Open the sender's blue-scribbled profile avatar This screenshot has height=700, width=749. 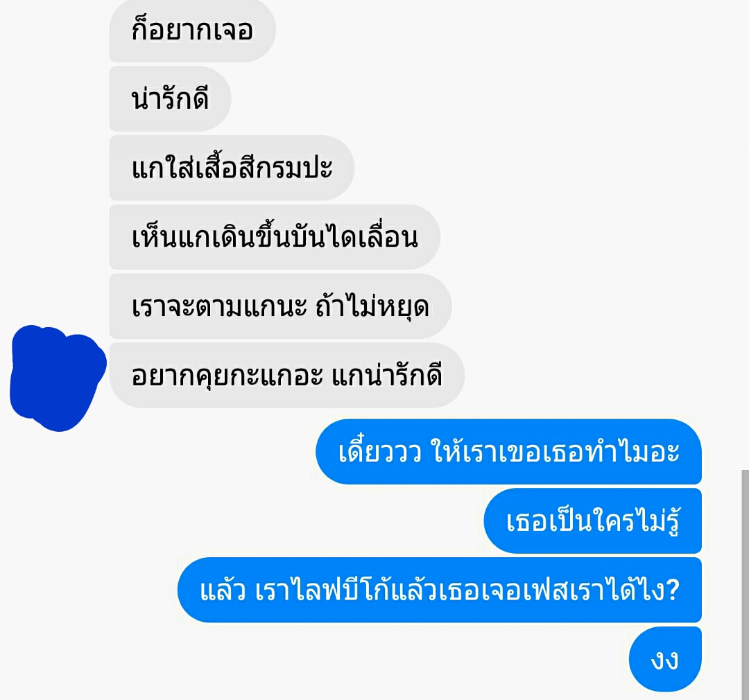click(x=58, y=378)
